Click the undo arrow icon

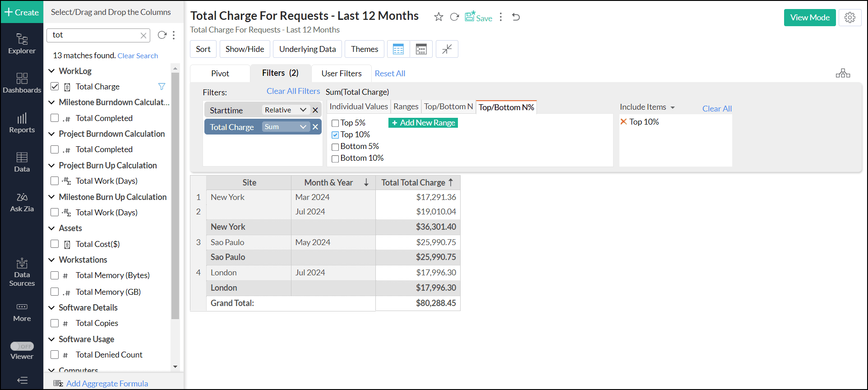[x=516, y=17]
